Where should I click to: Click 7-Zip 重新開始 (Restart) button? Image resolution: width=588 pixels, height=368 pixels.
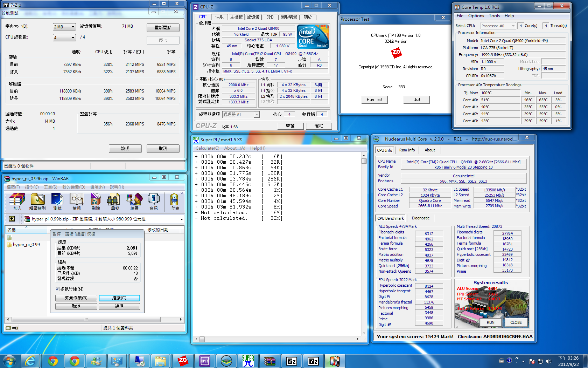click(x=163, y=28)
